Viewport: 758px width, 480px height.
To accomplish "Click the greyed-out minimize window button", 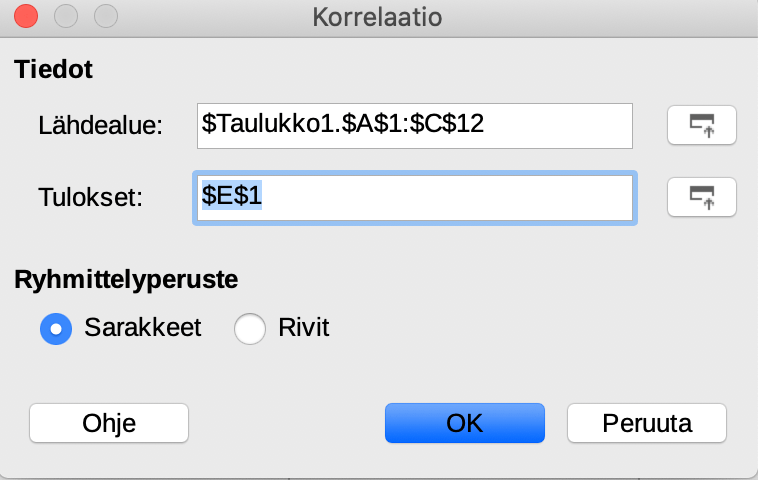I will pos(66,17).
